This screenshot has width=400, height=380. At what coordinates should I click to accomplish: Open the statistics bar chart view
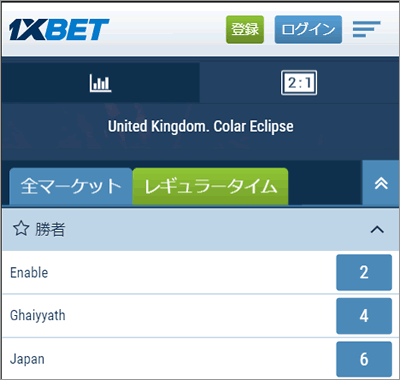click(x=100, y=83)
